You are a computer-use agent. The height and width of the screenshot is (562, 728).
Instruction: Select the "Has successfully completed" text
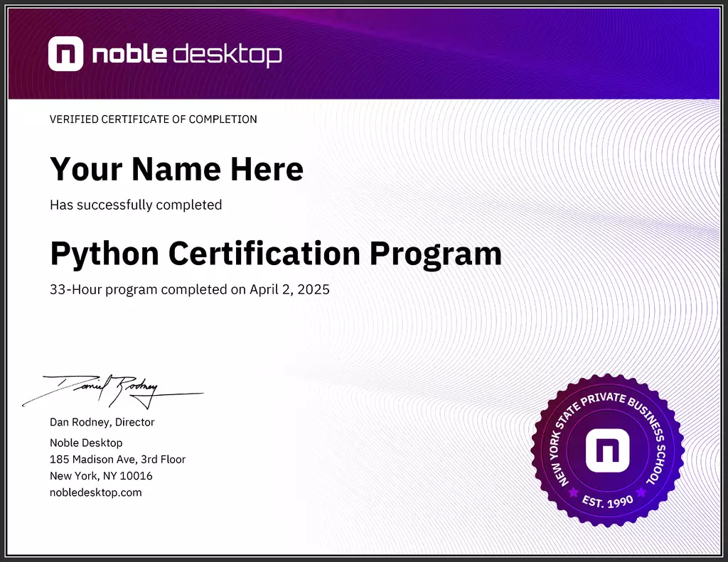tap(135, 205)
